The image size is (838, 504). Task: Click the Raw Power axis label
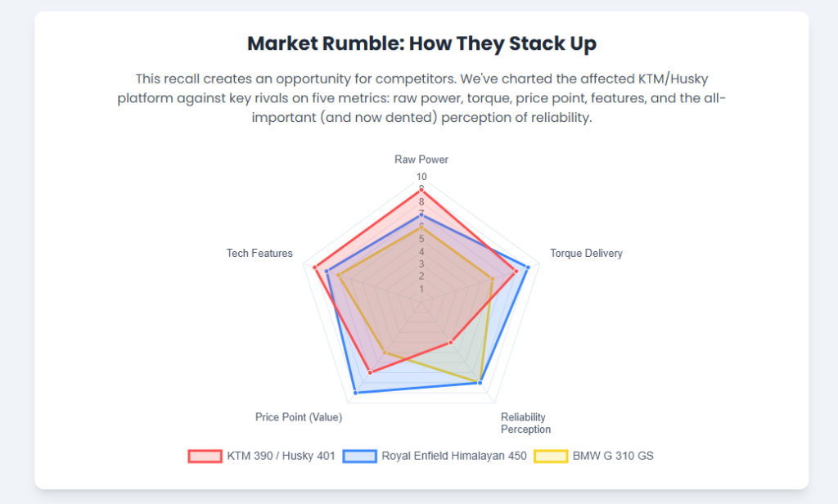[421, 160]
